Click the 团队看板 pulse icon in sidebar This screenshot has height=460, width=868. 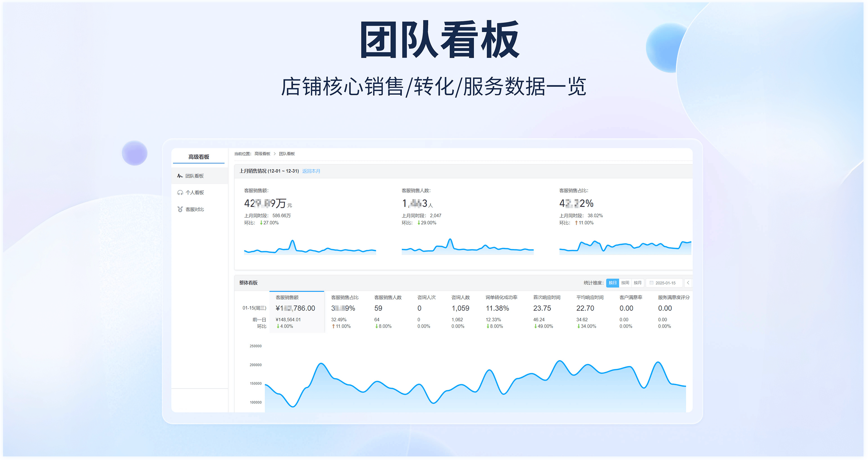pyautogui.click(x=180, y=176)
